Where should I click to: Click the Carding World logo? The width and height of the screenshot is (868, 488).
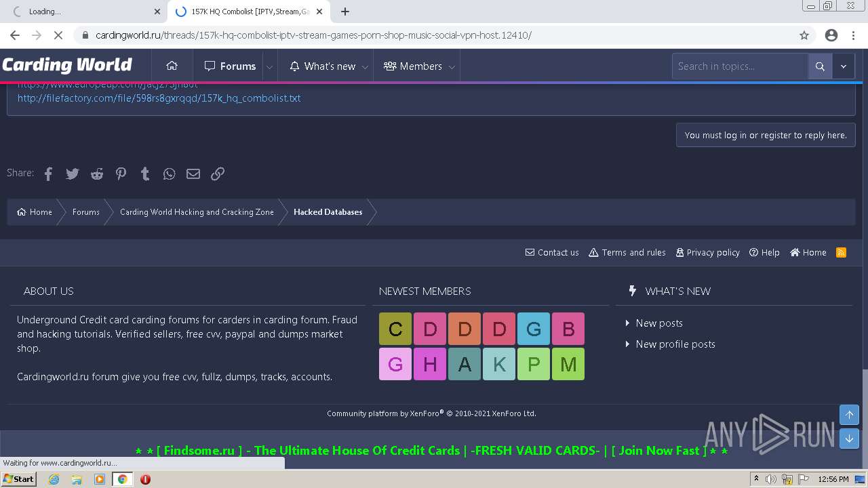(66, 65)
